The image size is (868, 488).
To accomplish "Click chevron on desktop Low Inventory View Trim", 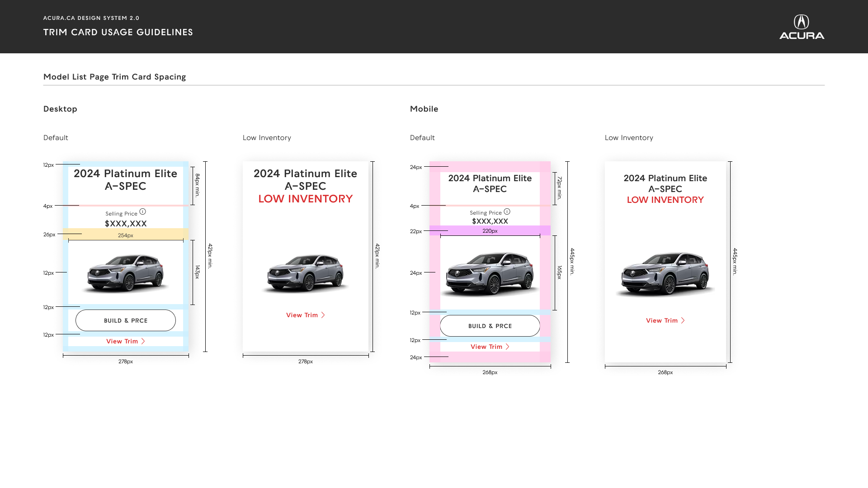I will click(x=323, y=315).
